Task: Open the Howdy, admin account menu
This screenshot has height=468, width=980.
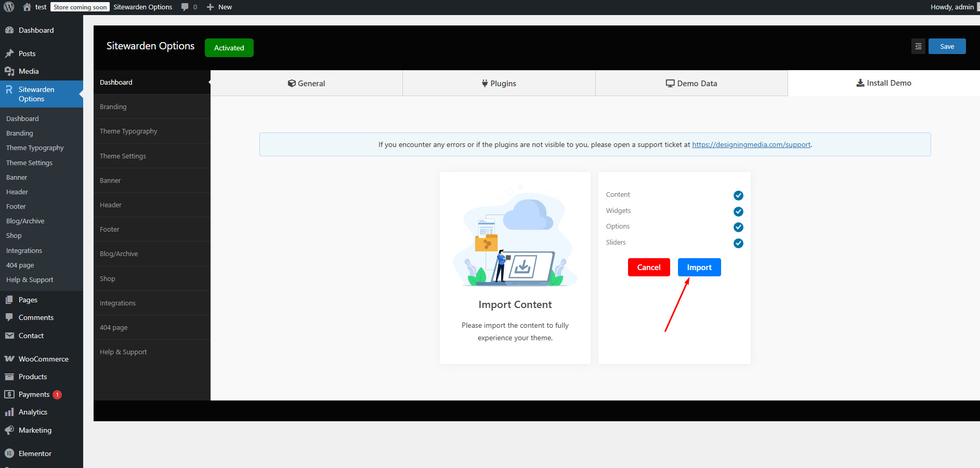Action: [x=952, y=7]
